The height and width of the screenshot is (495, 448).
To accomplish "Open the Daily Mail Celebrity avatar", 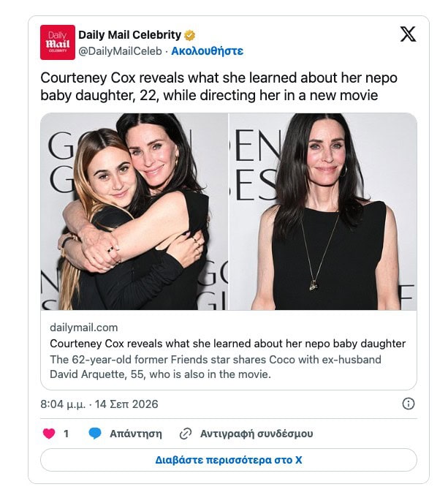I will tap(58, 42).
